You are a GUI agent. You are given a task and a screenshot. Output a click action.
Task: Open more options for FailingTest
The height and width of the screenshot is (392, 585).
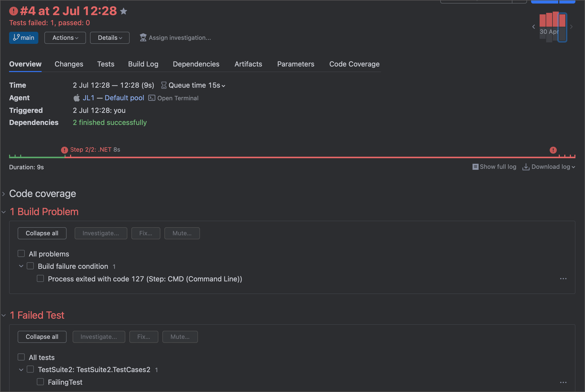click(563, 382)
